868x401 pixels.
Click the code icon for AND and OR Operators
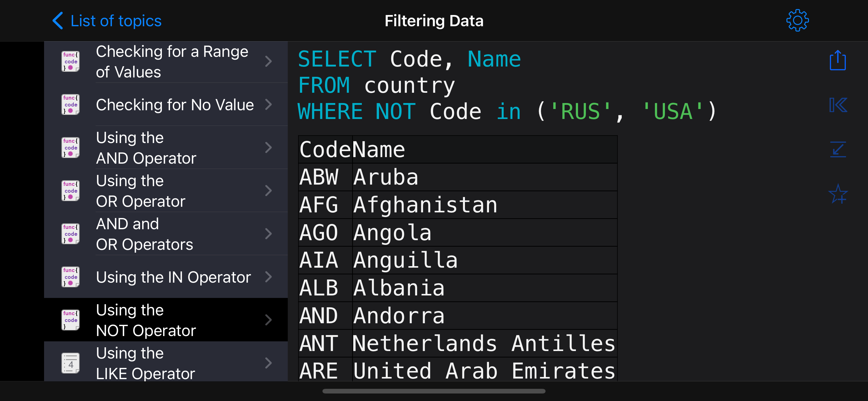pos(70,234)
